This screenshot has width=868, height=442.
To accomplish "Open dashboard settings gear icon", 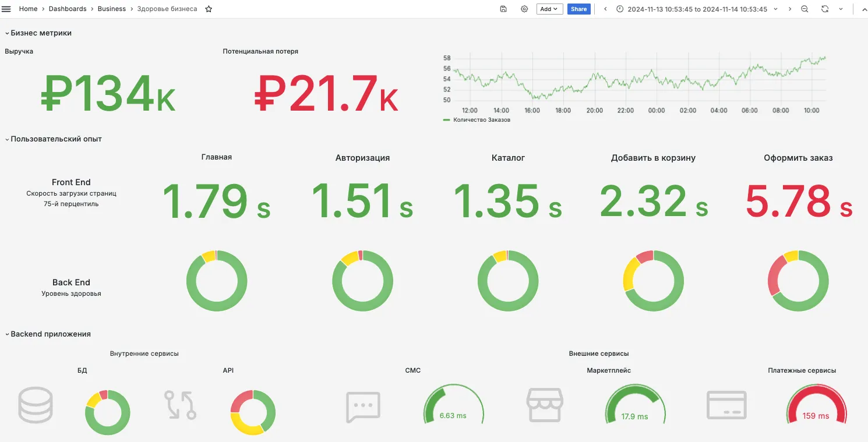I will pos(524,9).
